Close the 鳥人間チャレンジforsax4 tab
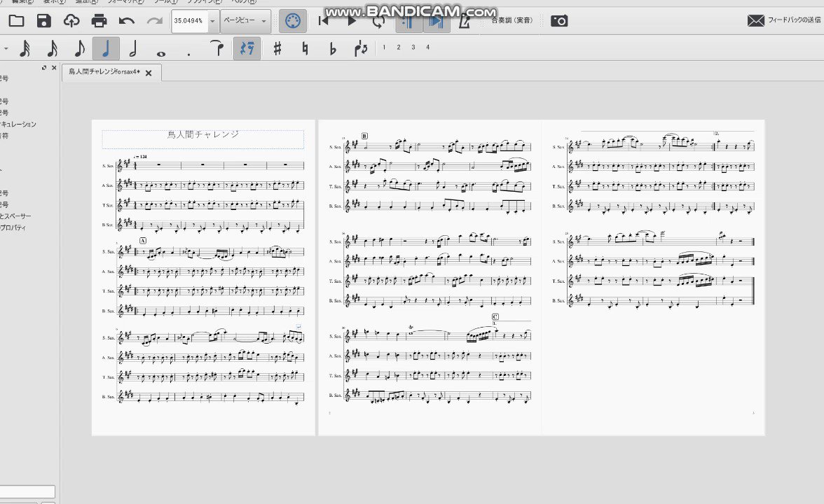 (149, 73)
